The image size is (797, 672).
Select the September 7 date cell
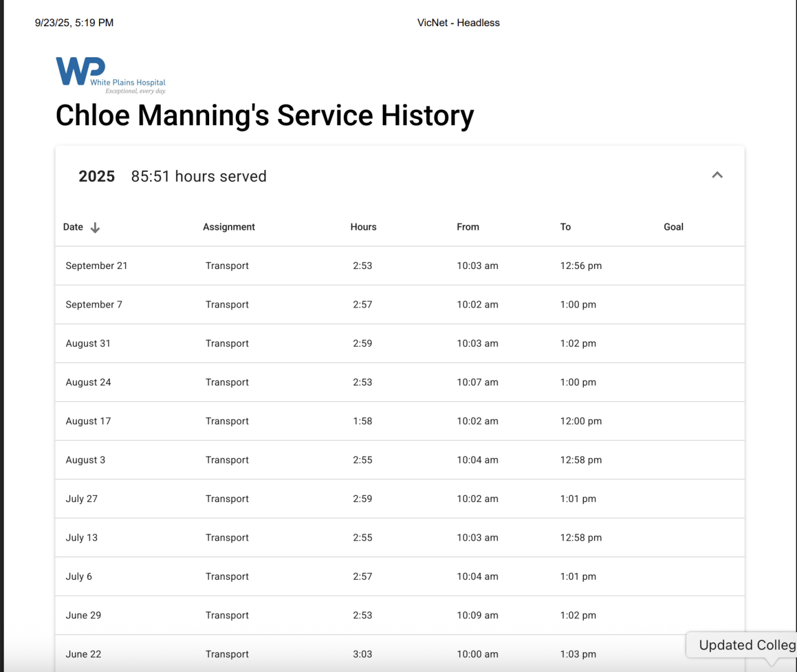click(x=94, y=305)
